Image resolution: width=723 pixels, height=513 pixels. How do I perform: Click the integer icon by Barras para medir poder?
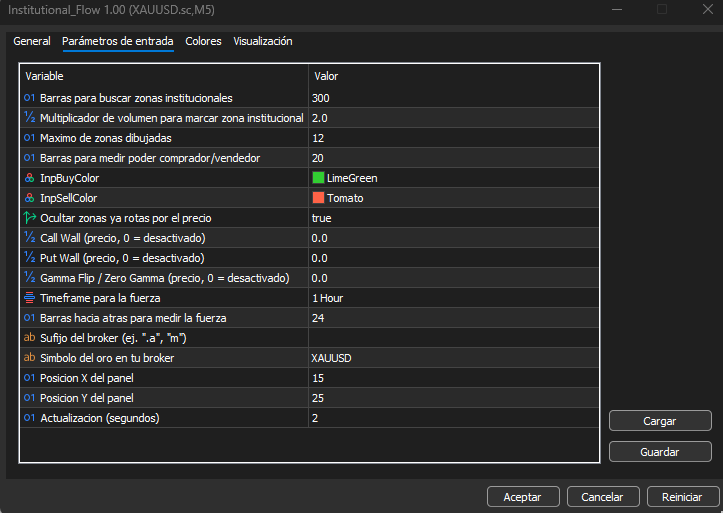(x=30, y=158)
